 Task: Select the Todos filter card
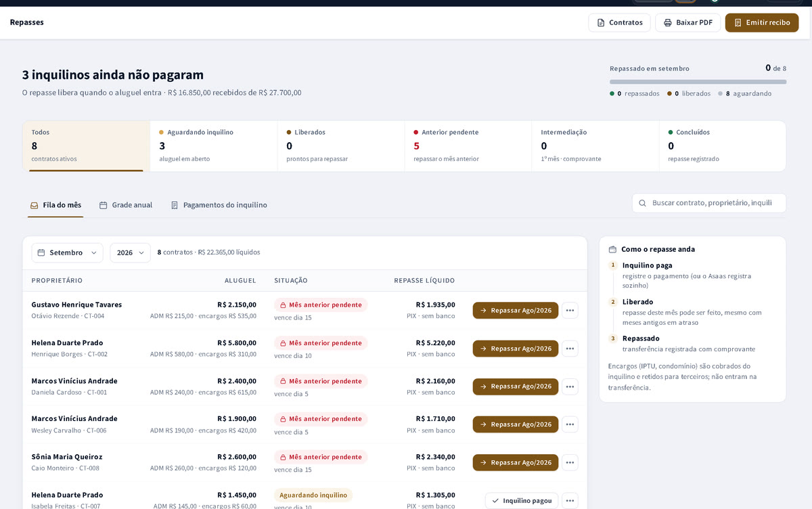point(86,146)
